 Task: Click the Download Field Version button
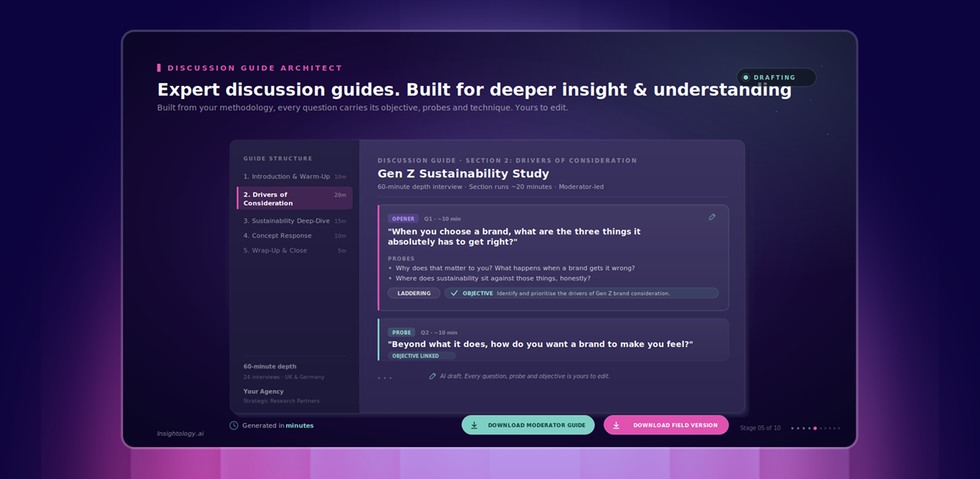coord(666,425)
